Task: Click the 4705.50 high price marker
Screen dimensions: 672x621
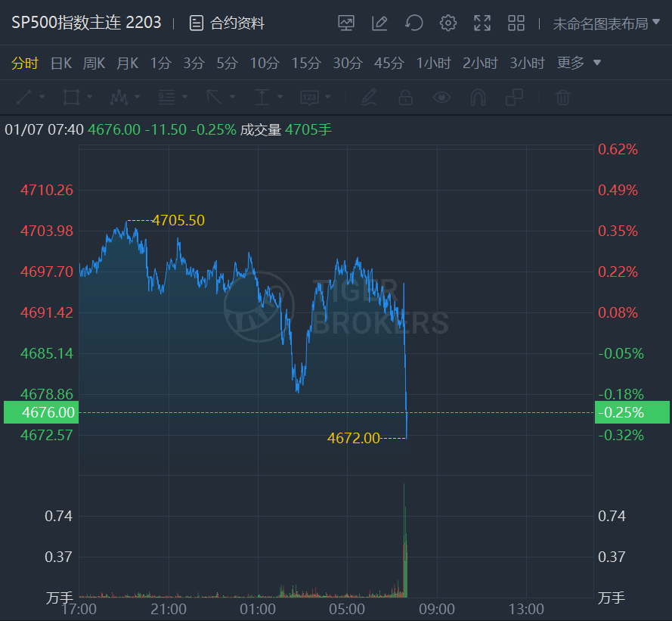Action: pos(178,220)
